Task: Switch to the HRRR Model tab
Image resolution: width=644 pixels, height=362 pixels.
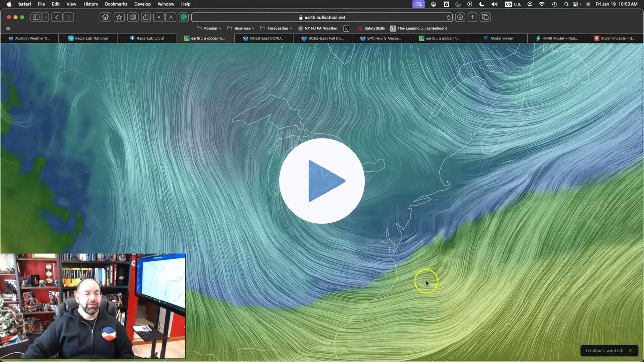Action: pos(556,38)
